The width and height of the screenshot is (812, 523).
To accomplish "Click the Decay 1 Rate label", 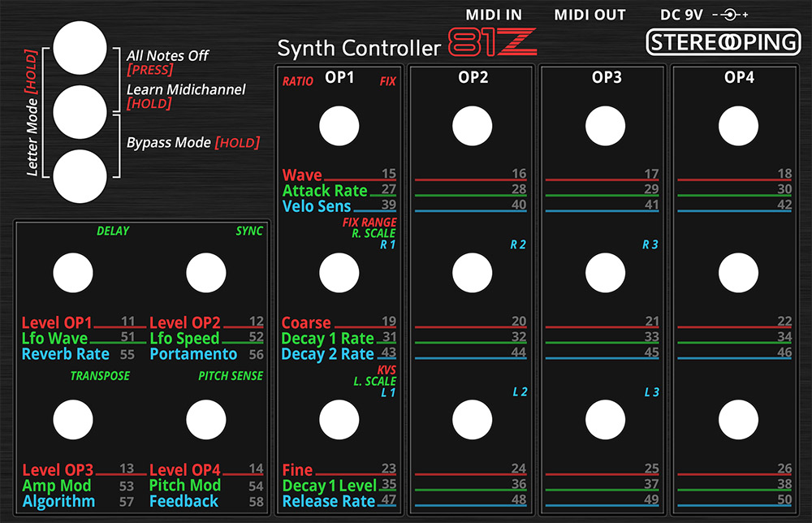I will point(327,339).
